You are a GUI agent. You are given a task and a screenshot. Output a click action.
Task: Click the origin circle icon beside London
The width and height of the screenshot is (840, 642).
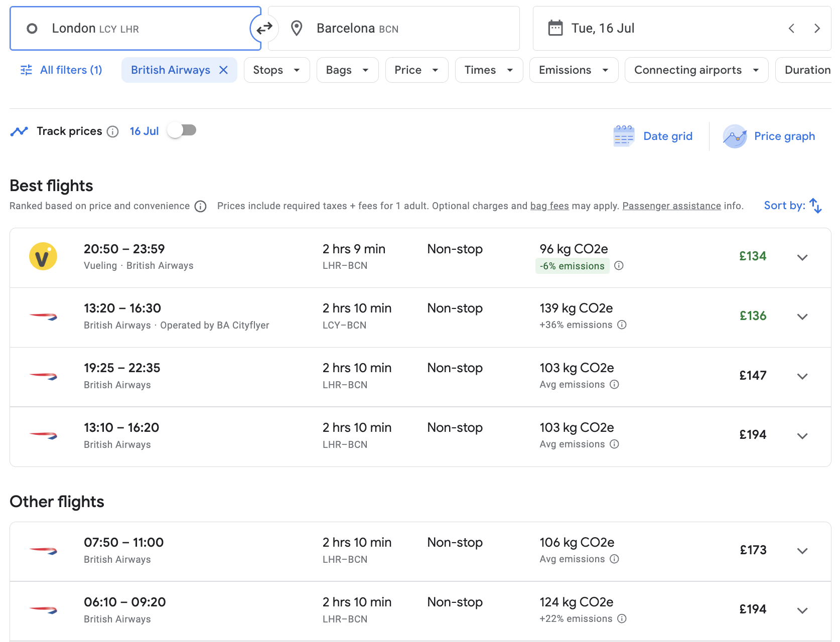[32, 29]
